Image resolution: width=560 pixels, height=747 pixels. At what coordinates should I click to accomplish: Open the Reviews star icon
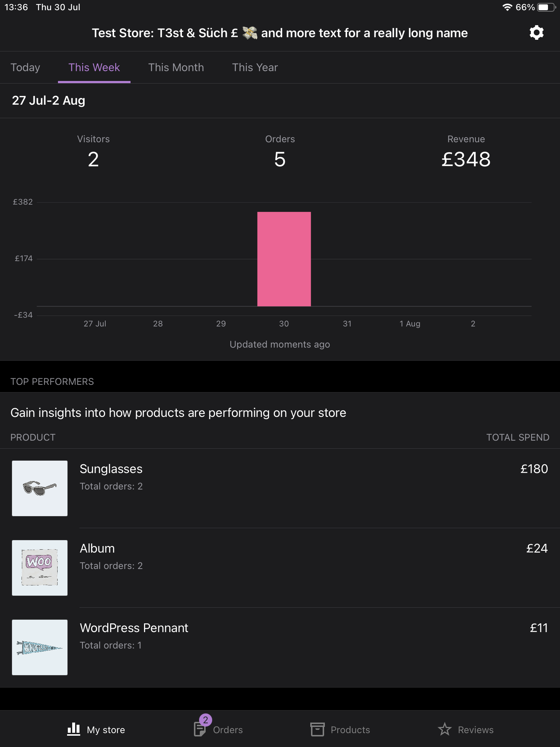pyautogui.click(x=444, y=729)
